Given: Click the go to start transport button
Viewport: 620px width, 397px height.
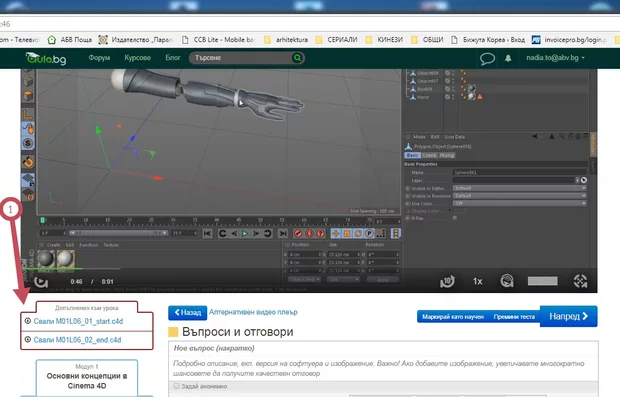Looking at the screenshot, I should coord(207,234).
